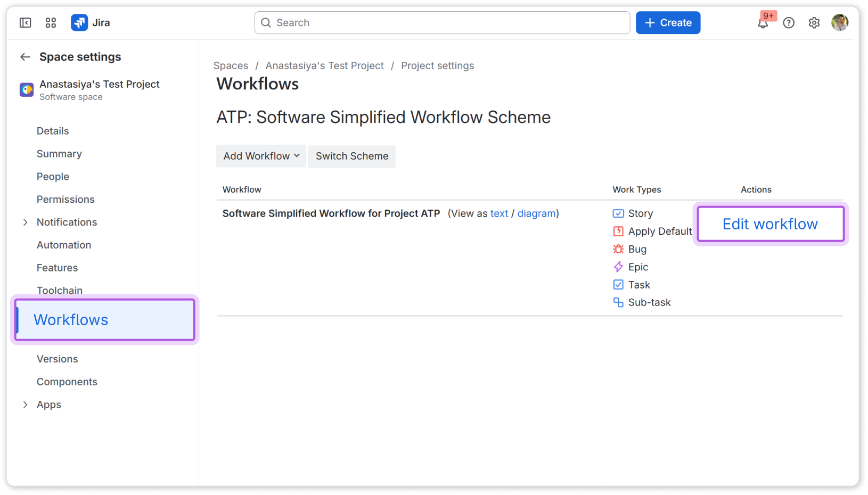Click the Jira logo icon
Image resolution: width=868 pixels, height=495 pixels.
pyautogui.click(x=79, y=23)
